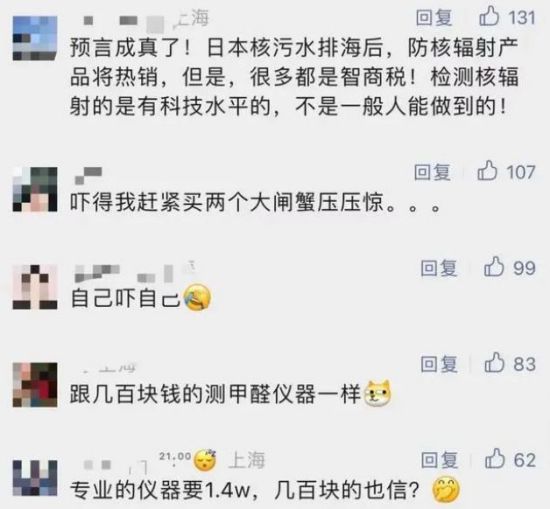Image resolution: width=550 pixels, height=509 pixels.
Task: Tap the doge emoji in fourth comment
Action: pos(377,394)
